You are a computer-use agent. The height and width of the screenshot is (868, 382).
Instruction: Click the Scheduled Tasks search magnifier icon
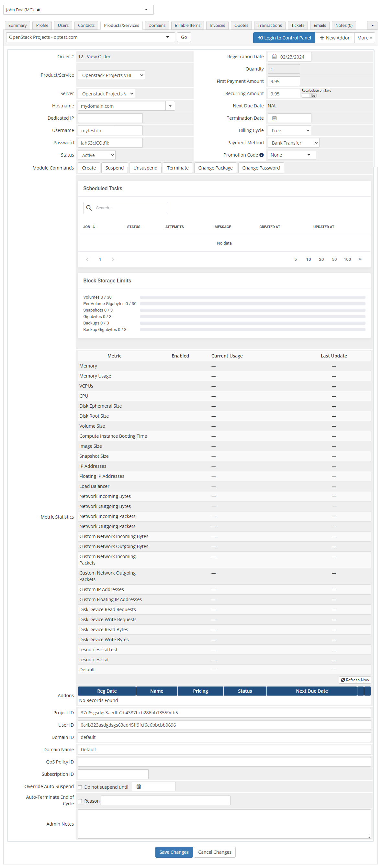89,208
